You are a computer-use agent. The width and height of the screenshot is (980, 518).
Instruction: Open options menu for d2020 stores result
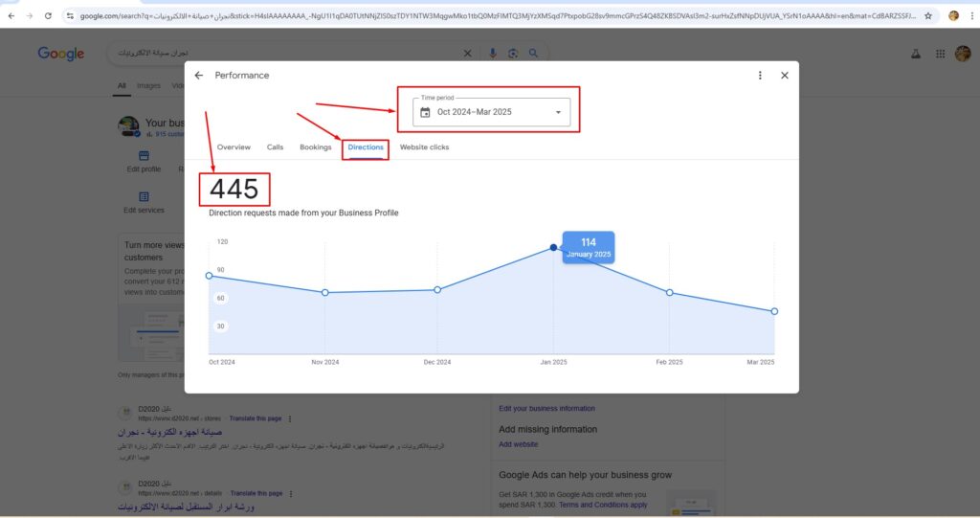click(x=290, y=419)
